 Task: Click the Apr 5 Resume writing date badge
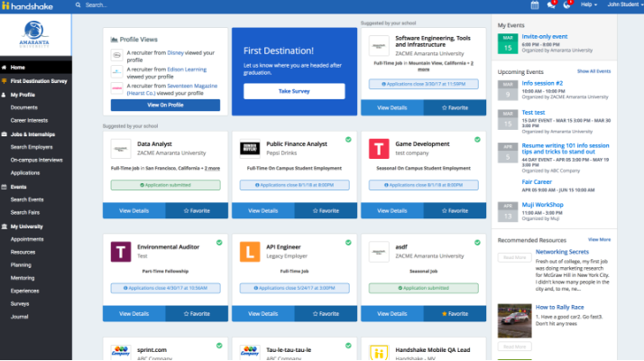(x=508, y=153)
